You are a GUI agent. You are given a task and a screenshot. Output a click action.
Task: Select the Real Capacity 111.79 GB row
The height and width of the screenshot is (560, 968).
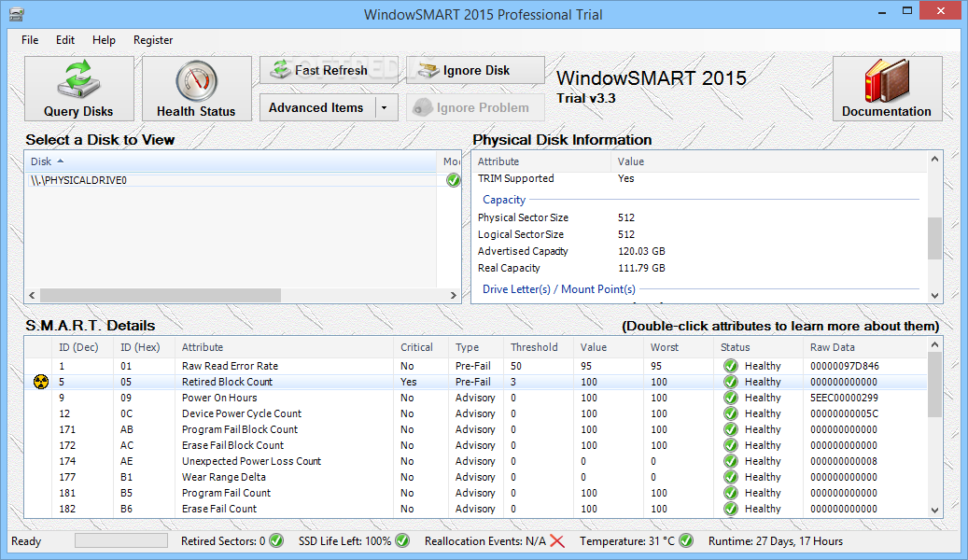coord(699,268)
